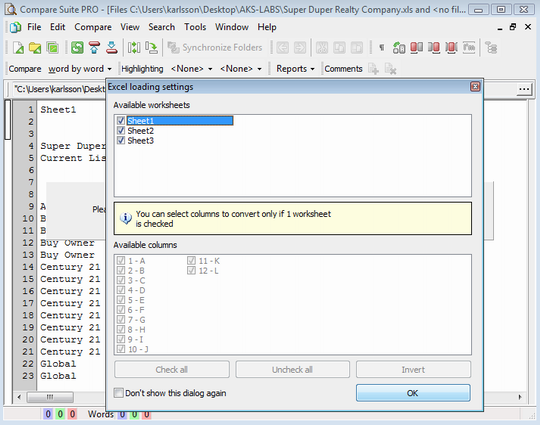Open the first Highlighting <None> dropdown
This screenshot has height=425, width=540.
pyautogui.click(x=191, y=69)
